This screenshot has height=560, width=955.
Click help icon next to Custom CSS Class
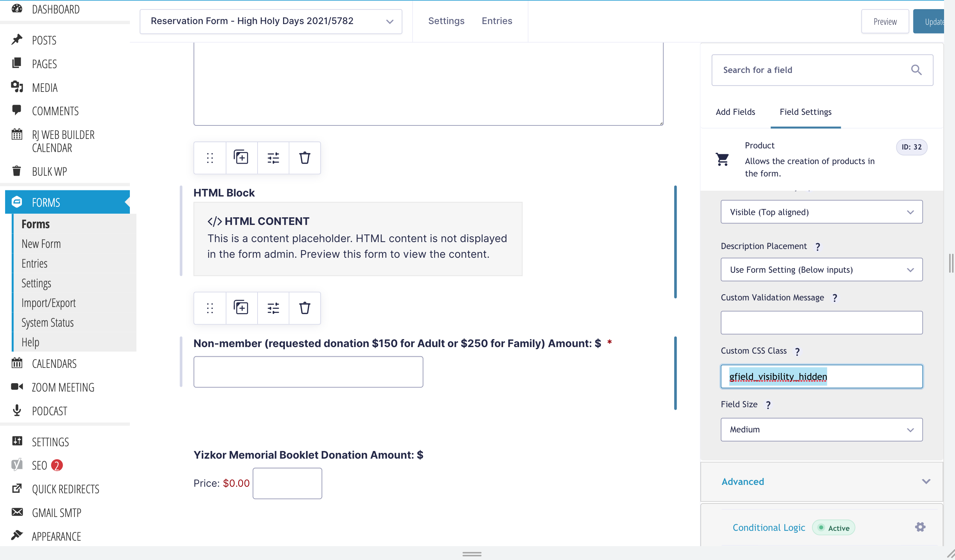(797, 352)
